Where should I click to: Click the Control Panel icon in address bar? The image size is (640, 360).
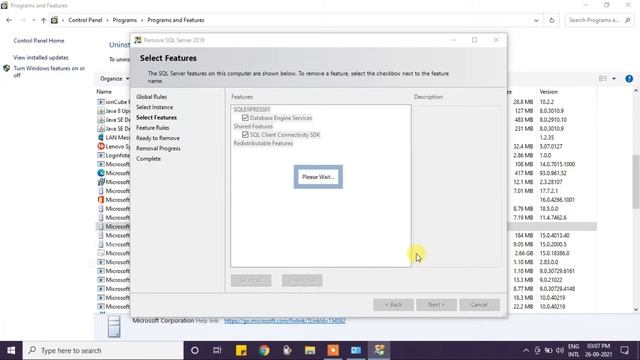(x=54, y=20)
